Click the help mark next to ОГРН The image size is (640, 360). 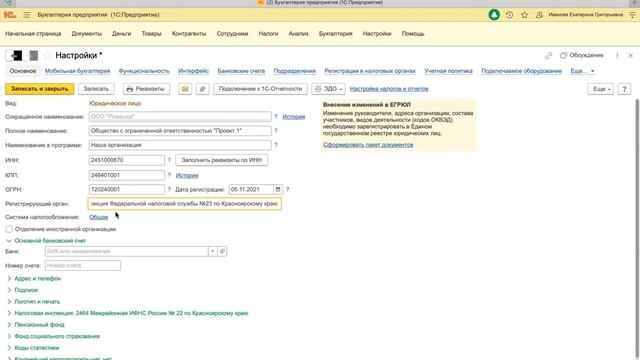[169, 189]
